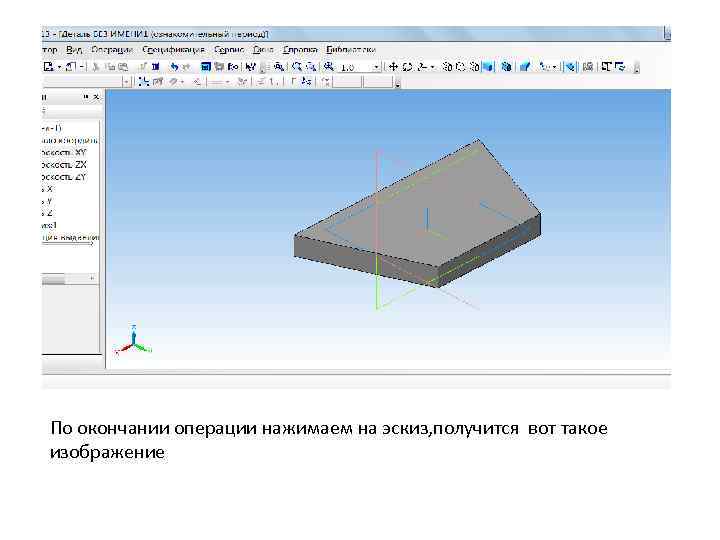Open the Сервис menu
The image size is (720, 540).
tap(229, 50)
